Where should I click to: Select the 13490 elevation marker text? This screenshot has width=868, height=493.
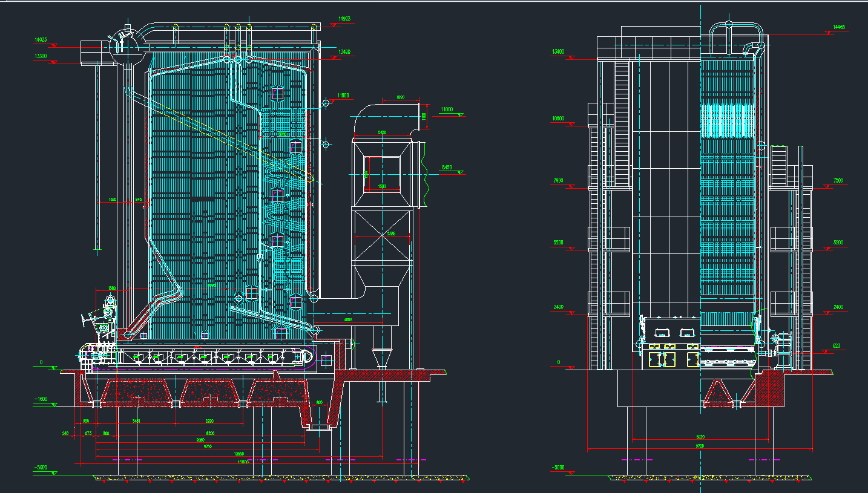pos(344,52)
